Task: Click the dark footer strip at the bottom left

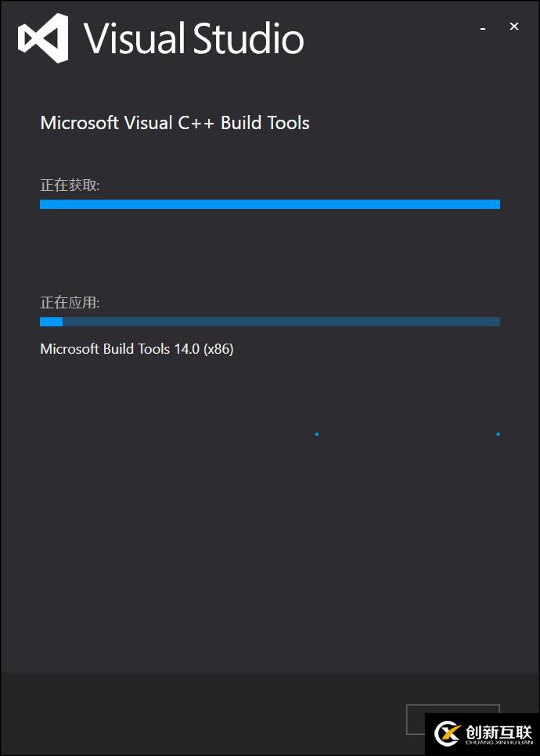Action: [x=157, y=712]
